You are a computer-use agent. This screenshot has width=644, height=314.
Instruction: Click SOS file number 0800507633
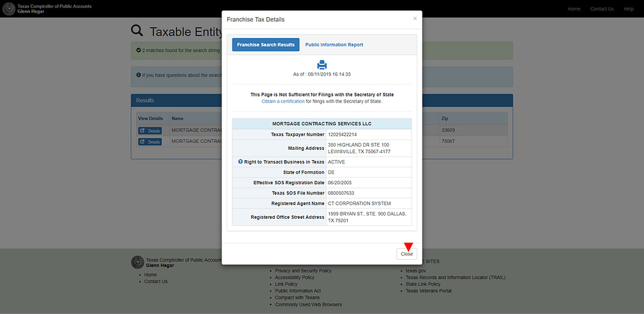coord(341,193)
